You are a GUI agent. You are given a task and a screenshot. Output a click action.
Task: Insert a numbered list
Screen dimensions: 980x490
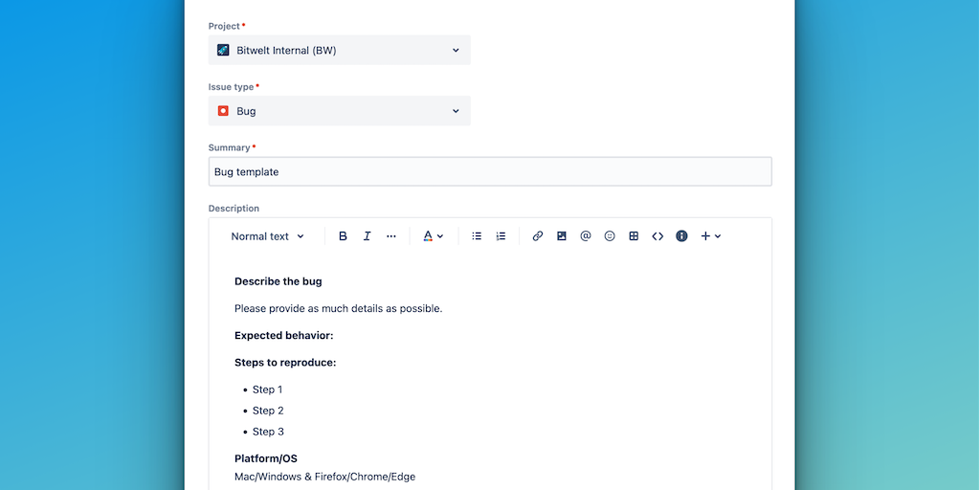pyautogui.click(x=501, y=236)
